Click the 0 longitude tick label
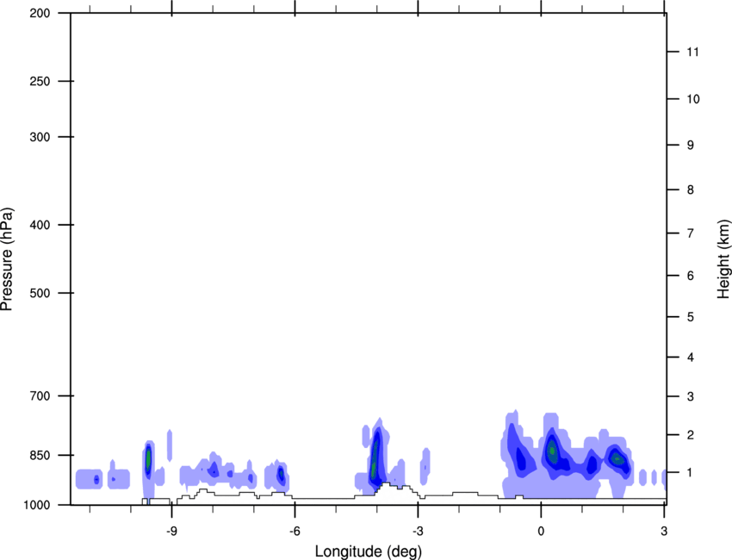Image resolution: width=732 pixels, height=560 pixels. (541, 532)
